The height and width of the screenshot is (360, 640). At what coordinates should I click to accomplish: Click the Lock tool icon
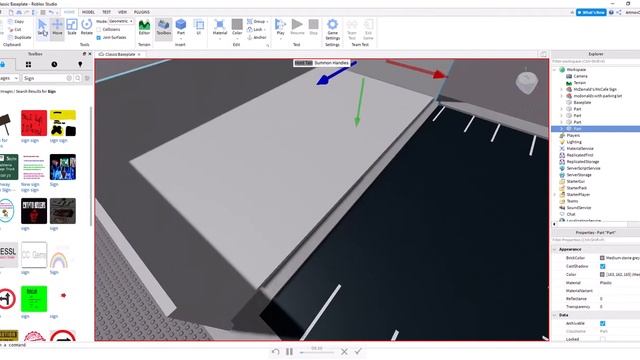coord(249,29)
